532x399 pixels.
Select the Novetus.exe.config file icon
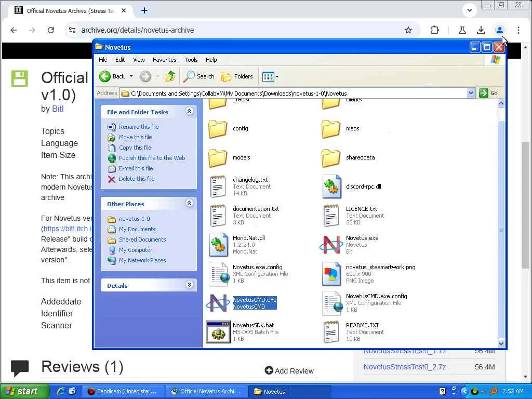(219, 274)
